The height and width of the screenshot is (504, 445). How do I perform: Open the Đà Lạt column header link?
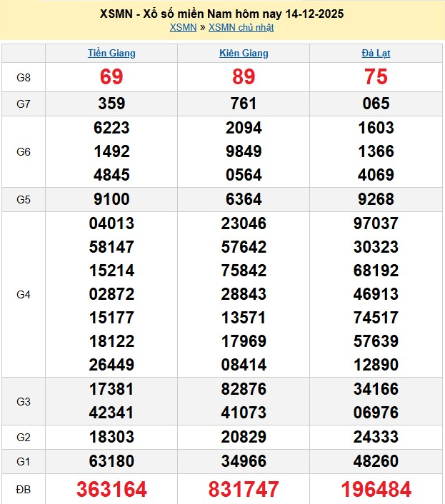(x=376, y=53)
